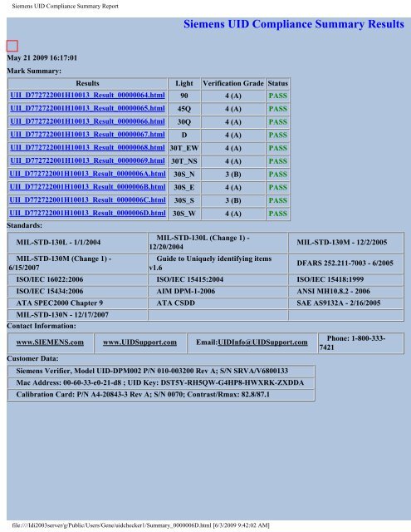Click the '30Q' light value cell
Screen dimensions: 411x532
(184, 122)
